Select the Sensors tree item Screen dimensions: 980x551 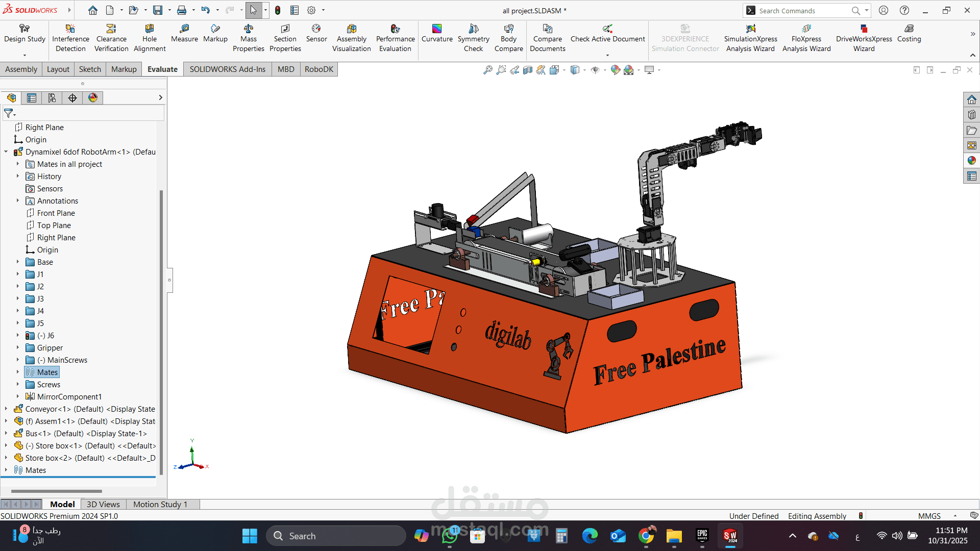click(50, 188)
